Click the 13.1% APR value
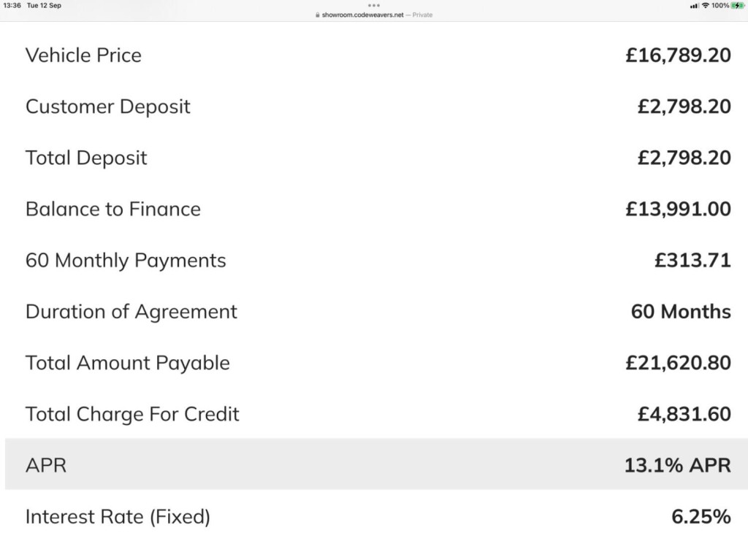Viewport: 748px width, 560px height. tap(677, 465)
